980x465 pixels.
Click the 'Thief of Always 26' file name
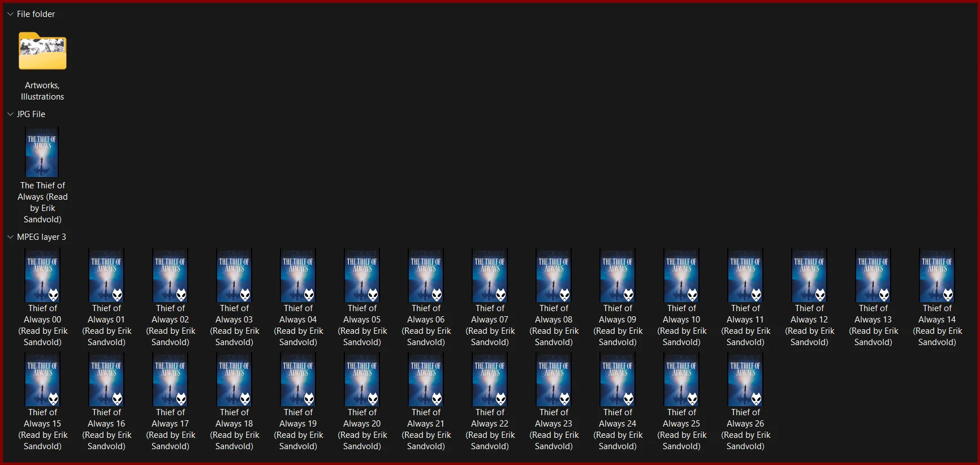point(745,429)
